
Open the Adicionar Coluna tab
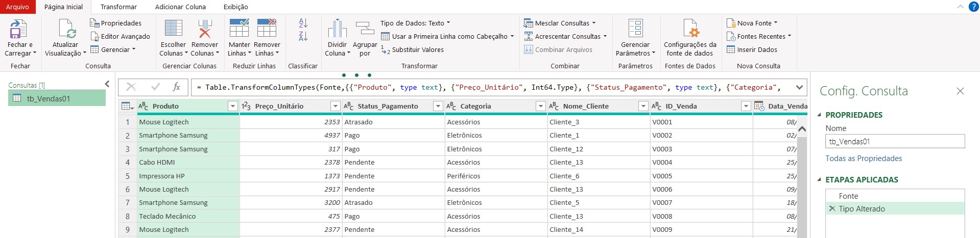[x=180, y=7]
